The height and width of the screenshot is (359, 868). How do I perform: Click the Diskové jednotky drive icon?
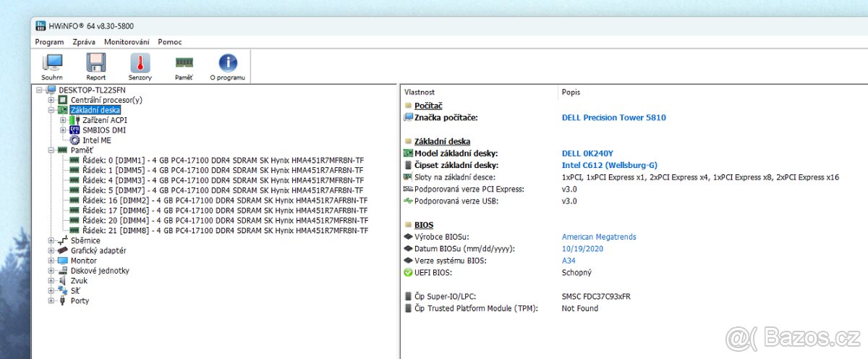coord(63,271)
